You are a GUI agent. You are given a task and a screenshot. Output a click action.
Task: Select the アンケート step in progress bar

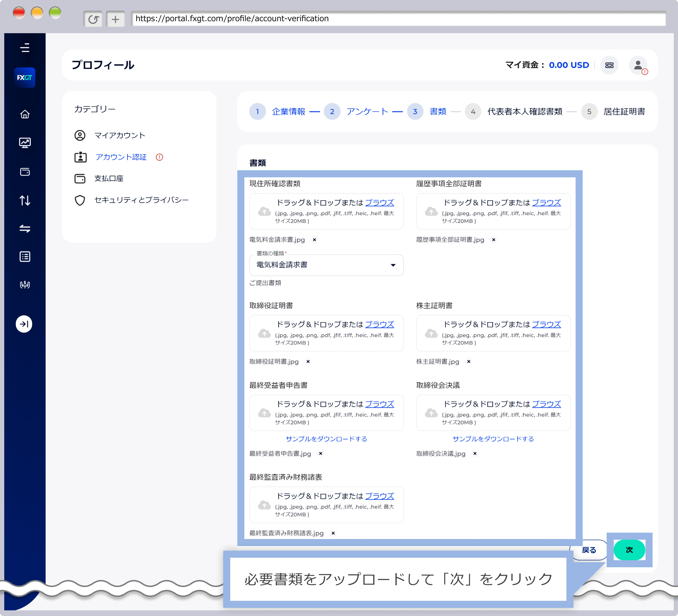click(x=367, y=111)
